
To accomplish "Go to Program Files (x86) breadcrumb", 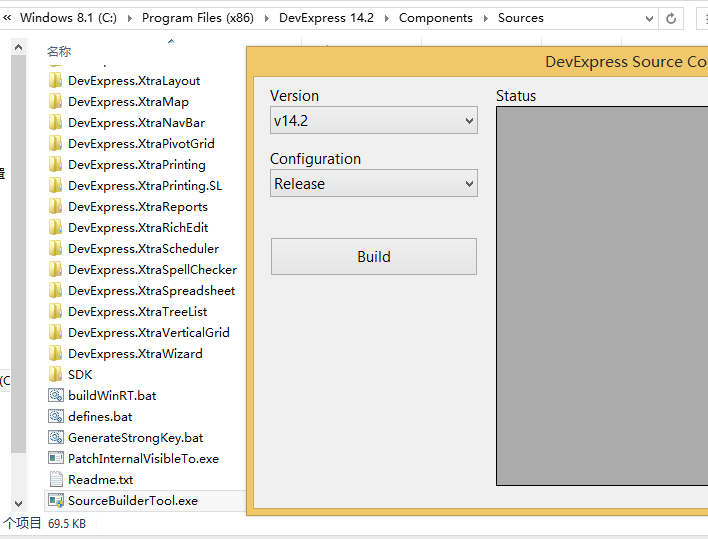I will click(x=198, y=18).
